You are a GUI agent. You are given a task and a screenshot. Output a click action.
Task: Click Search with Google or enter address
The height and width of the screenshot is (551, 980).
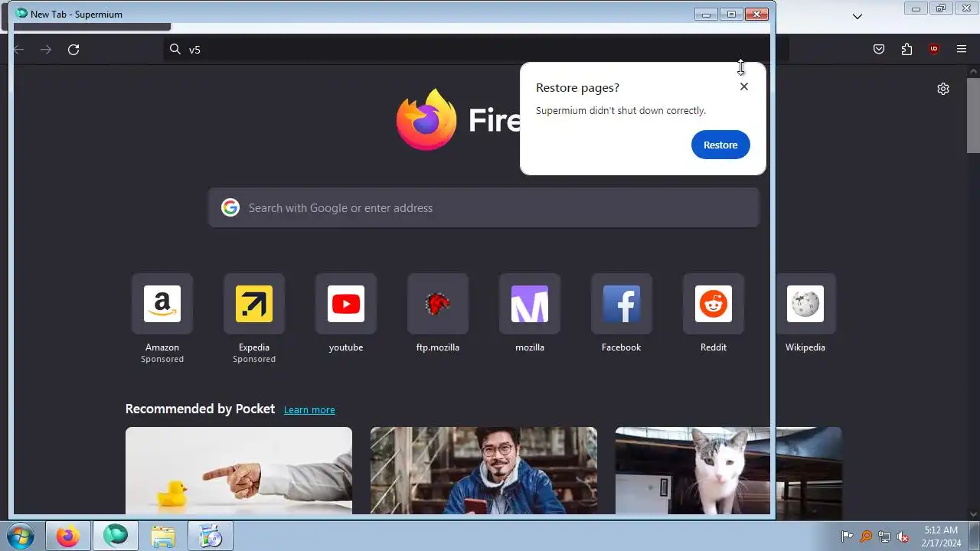(484, 208)
